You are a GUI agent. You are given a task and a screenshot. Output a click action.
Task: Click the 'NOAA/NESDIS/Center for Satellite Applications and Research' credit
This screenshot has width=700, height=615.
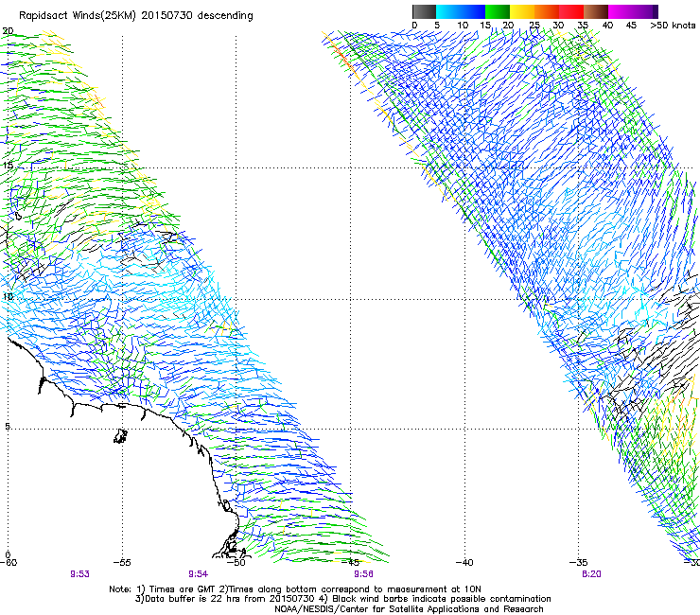[409, 609]
